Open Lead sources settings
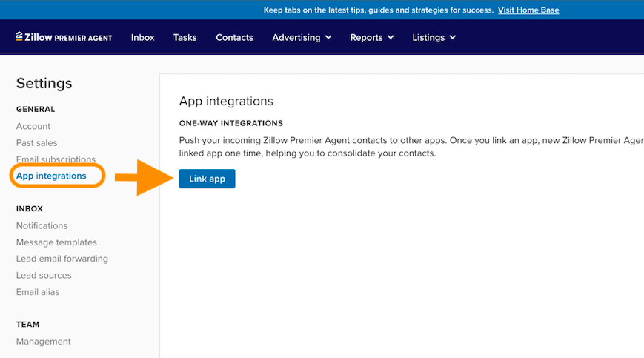This screenshot has width=644, height=358. 44,276
